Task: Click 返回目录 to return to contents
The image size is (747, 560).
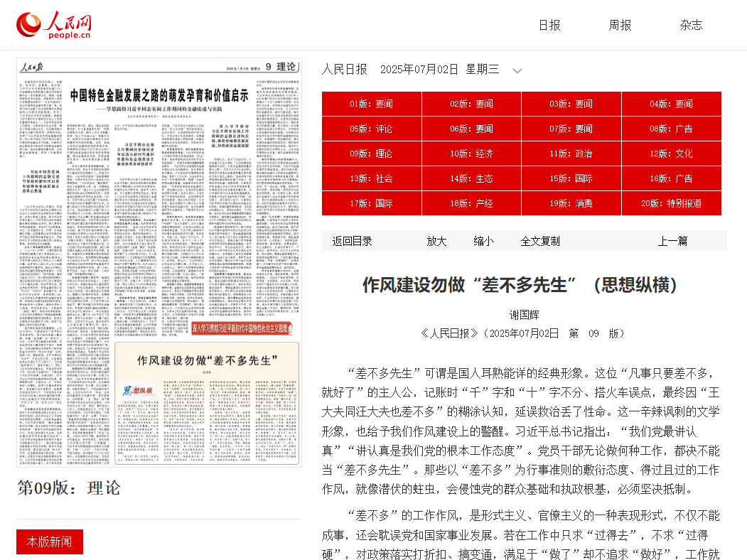Action: (x=352, y=242)
